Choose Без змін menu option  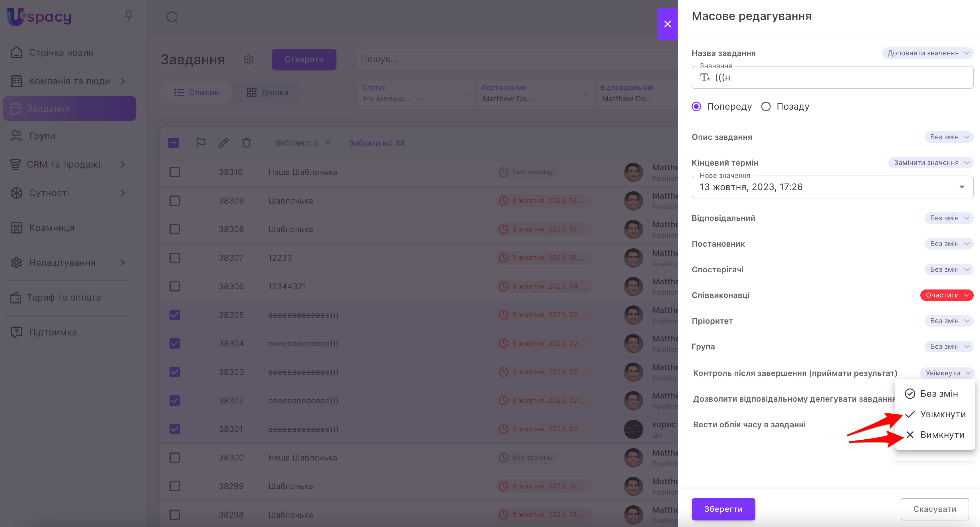click(x=939, y=393)
